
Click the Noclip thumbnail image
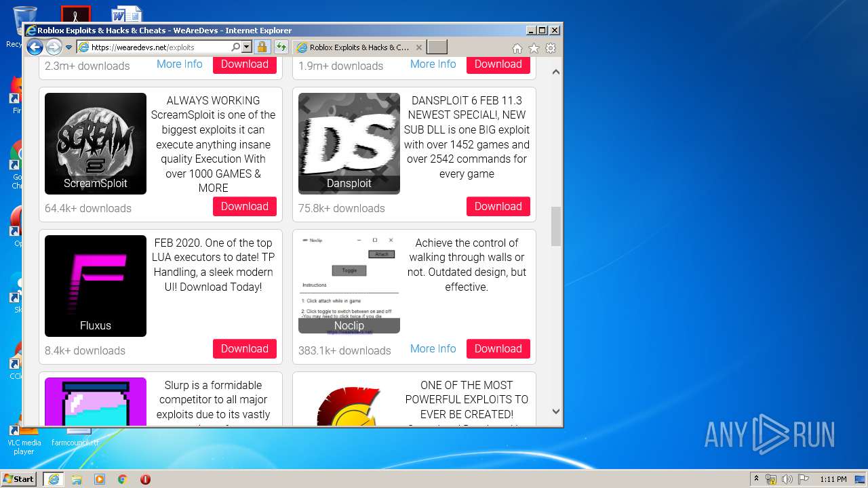(x=349, y=285)
